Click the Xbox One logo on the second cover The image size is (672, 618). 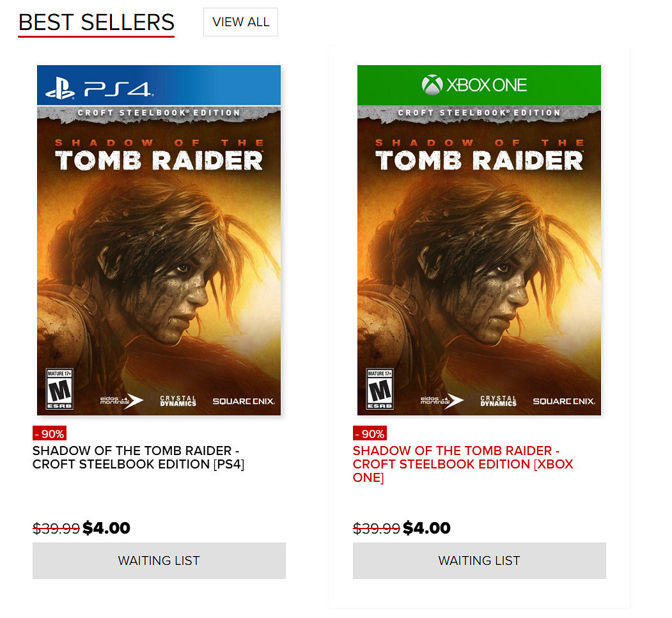click(x=474, y=85)
